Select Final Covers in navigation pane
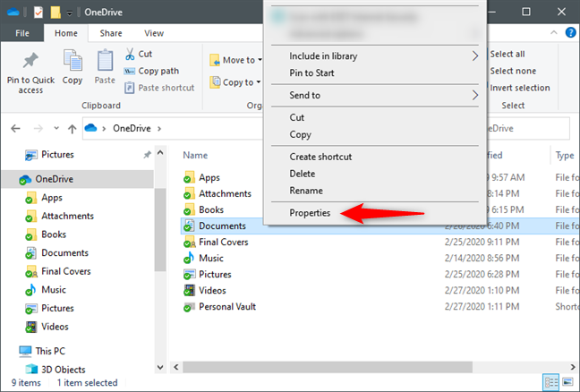The height and width of the screenshot is (392, 580). [x=66, y=271]
